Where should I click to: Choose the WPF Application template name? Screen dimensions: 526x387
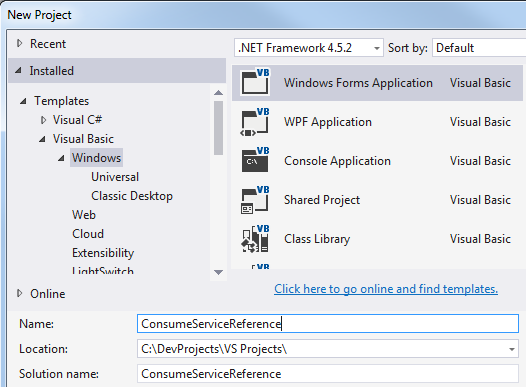coord(328,122)
